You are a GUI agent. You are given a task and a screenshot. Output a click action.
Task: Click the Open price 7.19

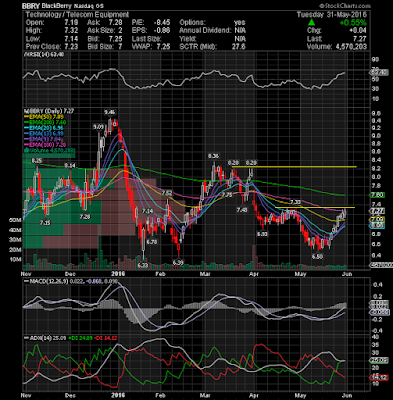[x=71, y=23]
